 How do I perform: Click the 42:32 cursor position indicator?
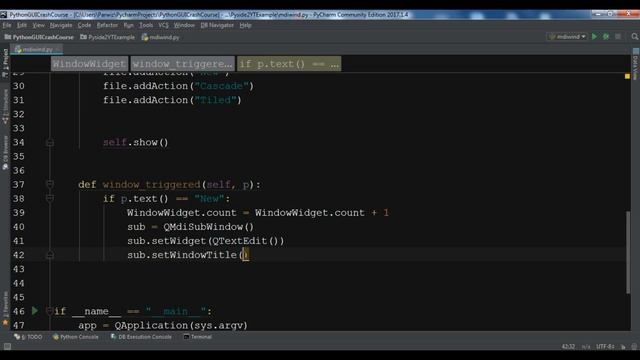(568, 347)
